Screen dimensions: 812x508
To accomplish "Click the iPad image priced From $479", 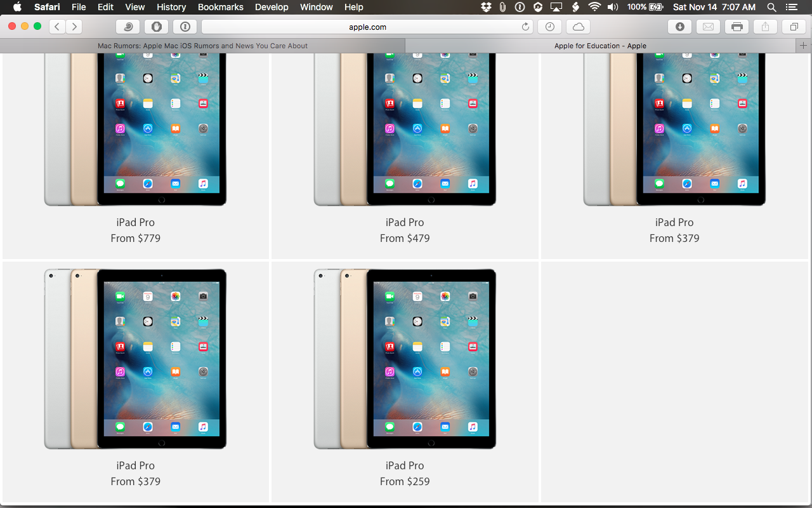I will [405, 130].
